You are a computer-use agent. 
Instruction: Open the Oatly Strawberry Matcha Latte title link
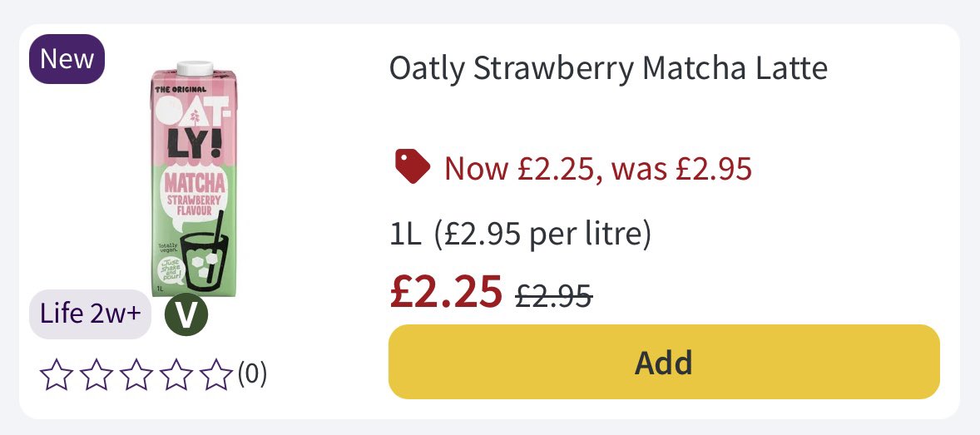(608, 68)
